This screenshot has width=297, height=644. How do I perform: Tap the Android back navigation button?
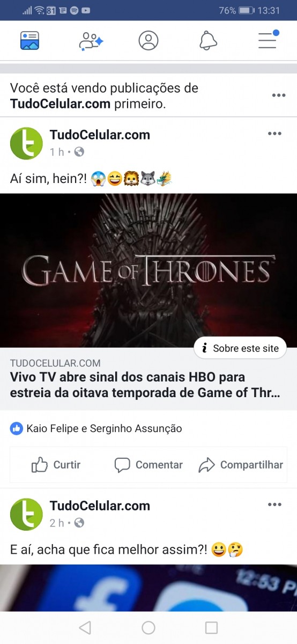pos(85,627)
